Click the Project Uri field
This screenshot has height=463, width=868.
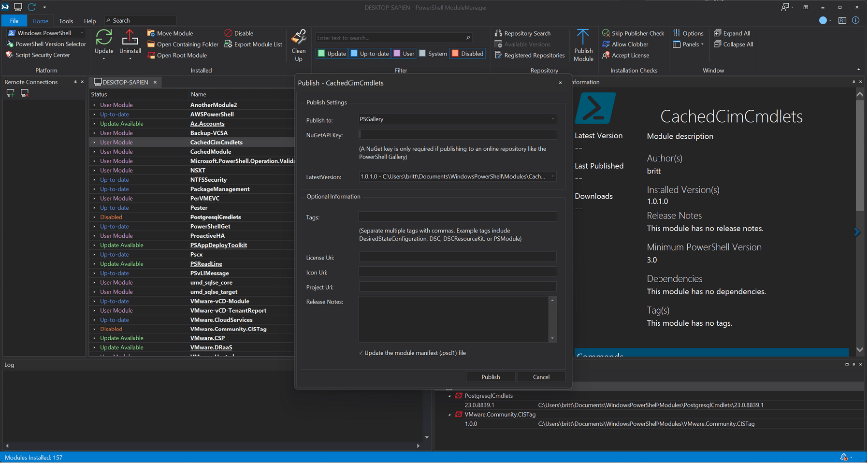coord(457,287)
